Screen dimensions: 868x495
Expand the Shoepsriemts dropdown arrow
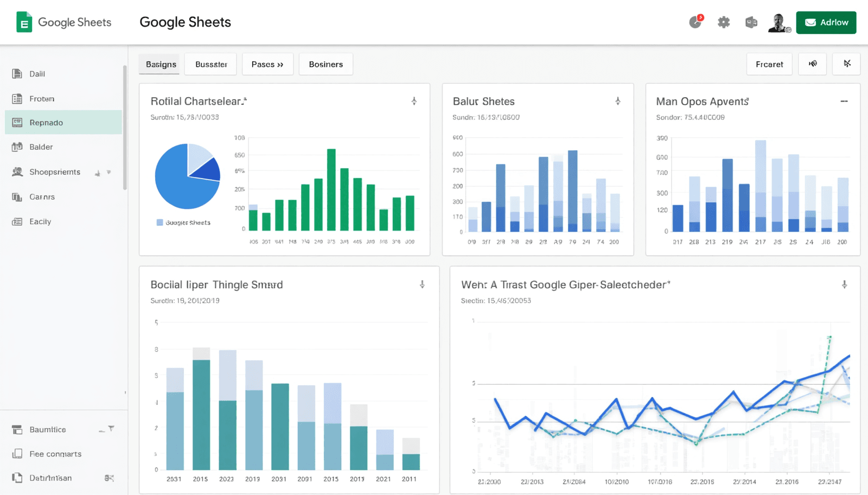click(x=109, y=172)
